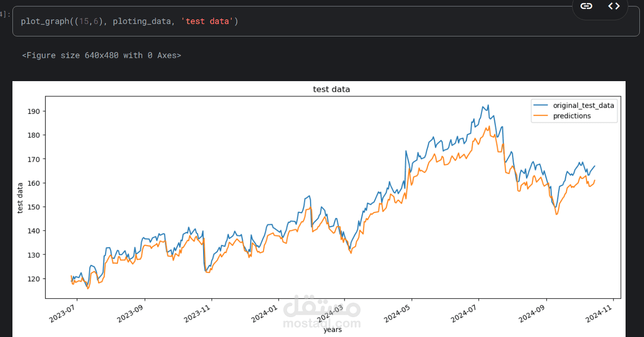This screenshot has width=644, height=337.
Task: Click the 190 y-axis tick label
Action: point(35,111)
